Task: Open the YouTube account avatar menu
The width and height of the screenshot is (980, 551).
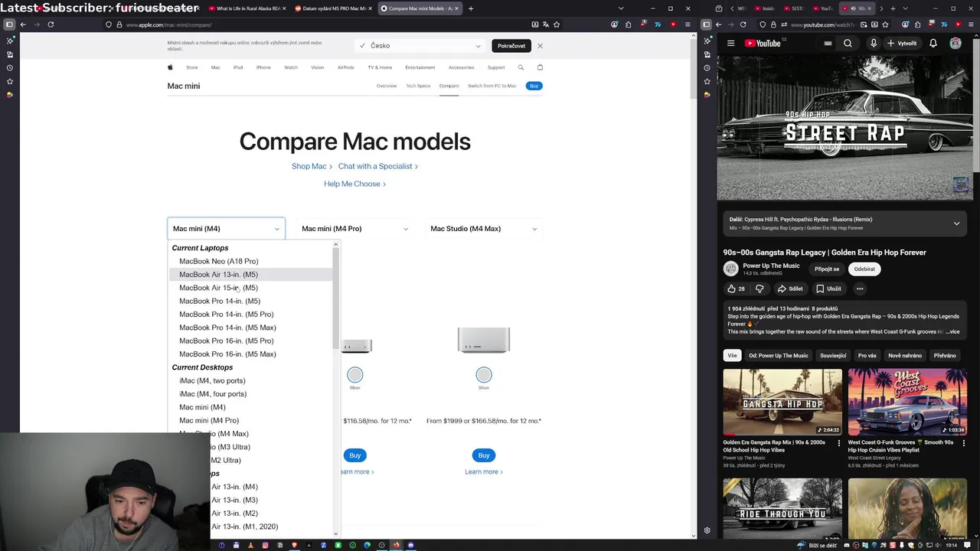Action: [x=955, y=44]
